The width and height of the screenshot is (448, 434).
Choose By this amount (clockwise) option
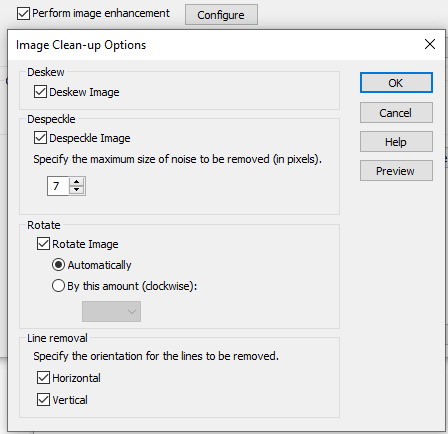[58, 286]
